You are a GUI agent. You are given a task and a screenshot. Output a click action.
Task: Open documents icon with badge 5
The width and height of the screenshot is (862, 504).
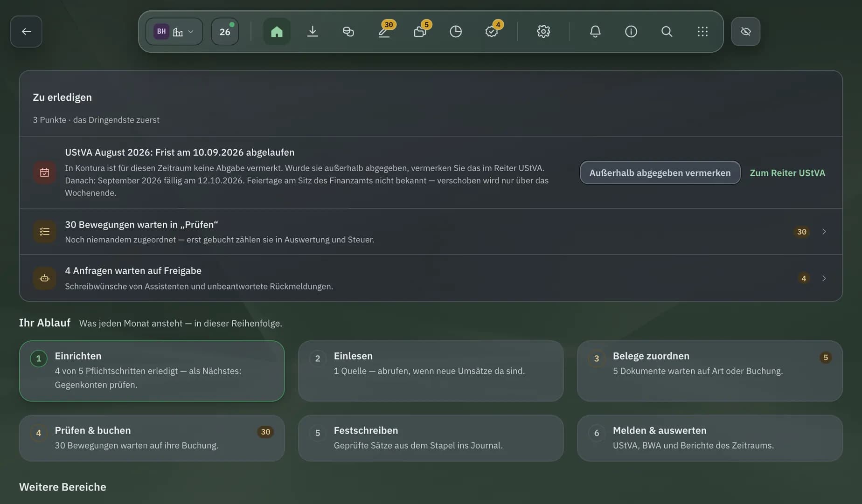point(420,31)
